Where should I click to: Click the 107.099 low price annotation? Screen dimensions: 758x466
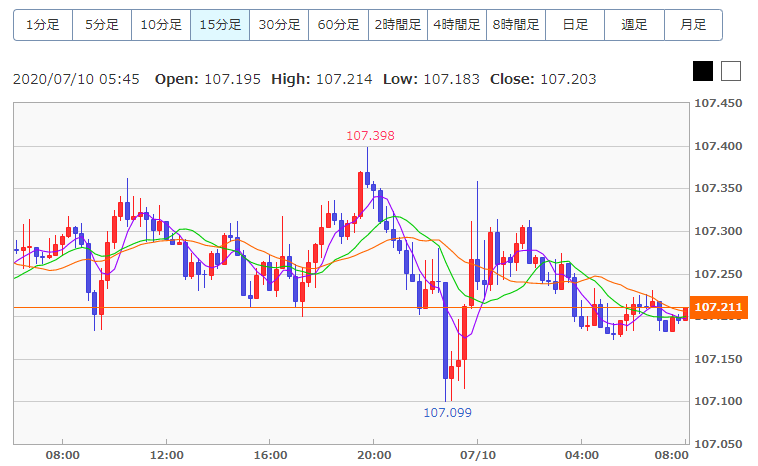[447, 413]
